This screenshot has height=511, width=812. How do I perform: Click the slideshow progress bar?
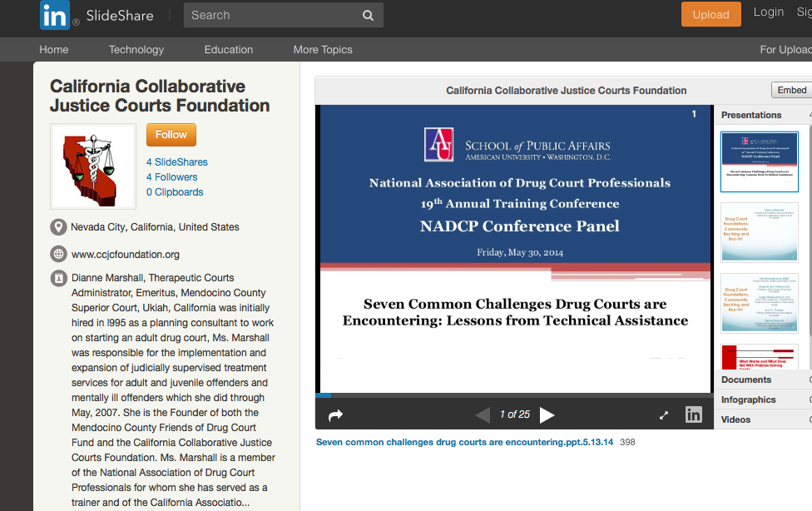(514, 395)
